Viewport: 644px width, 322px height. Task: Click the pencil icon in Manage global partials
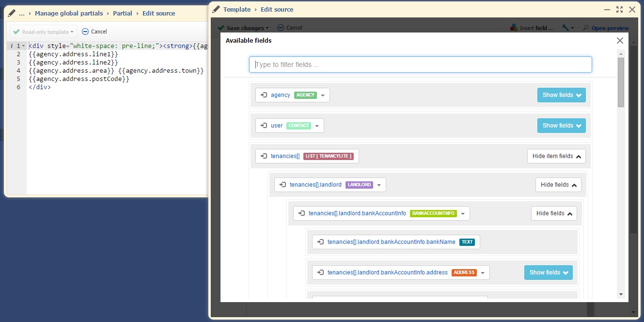tap(12, 13)
